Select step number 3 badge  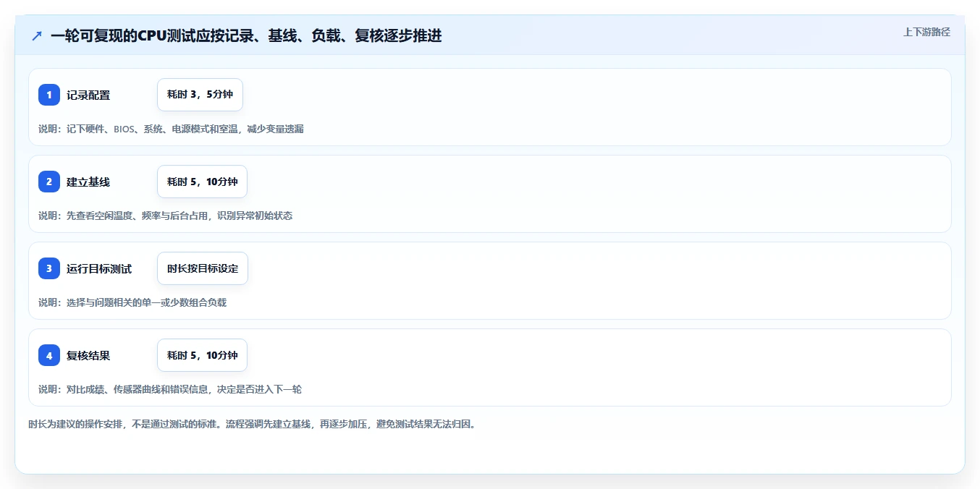49,268
